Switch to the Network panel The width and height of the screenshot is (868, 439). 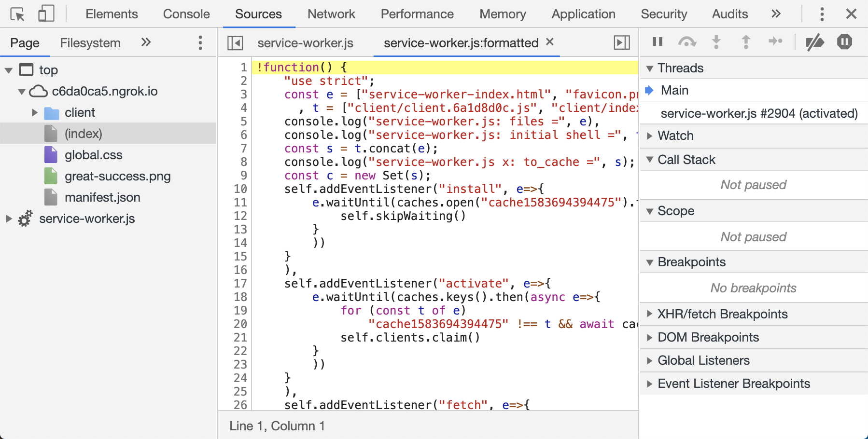coord(331,14)
